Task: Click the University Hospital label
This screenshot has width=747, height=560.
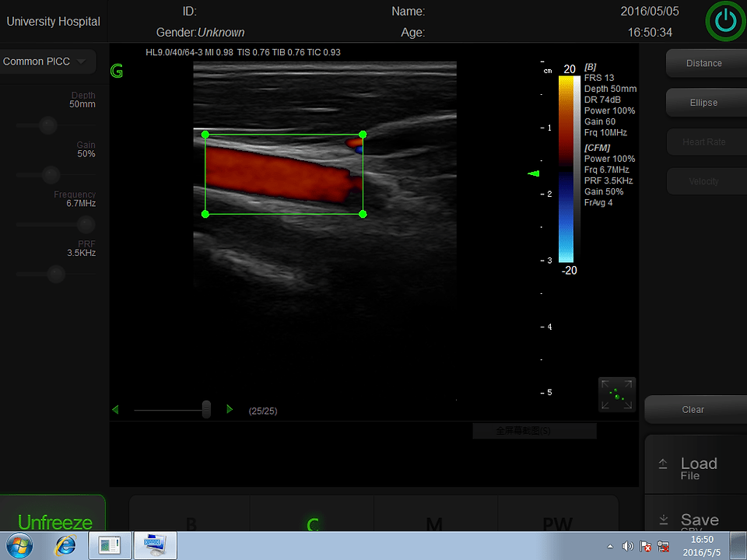Action: [x=54, y=22]
